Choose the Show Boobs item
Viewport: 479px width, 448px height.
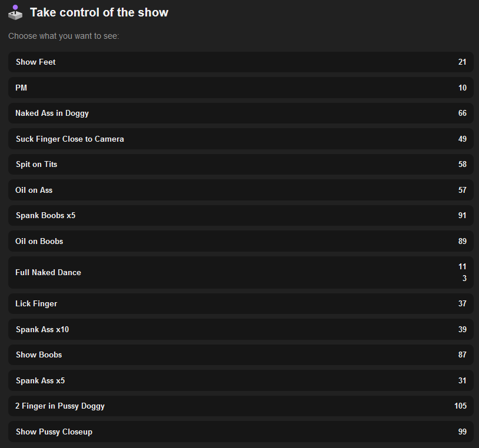pyautogui.click(x=39, y=355)
